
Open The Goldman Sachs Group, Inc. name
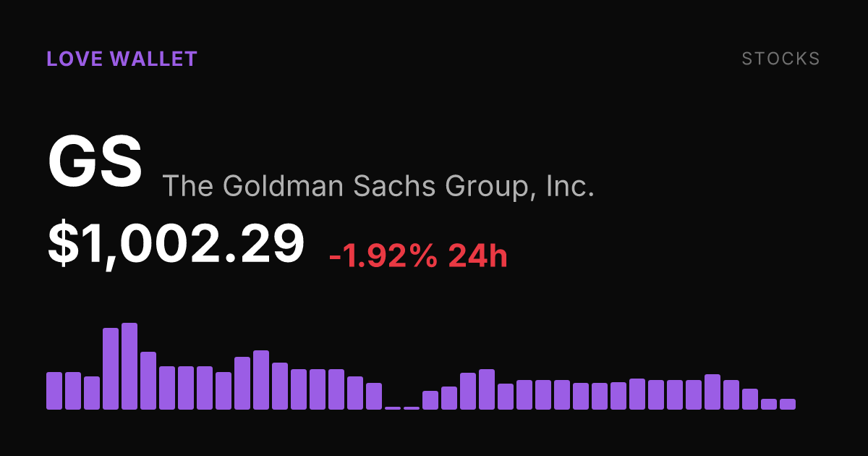pyautogui.click(x=378, y=186)
